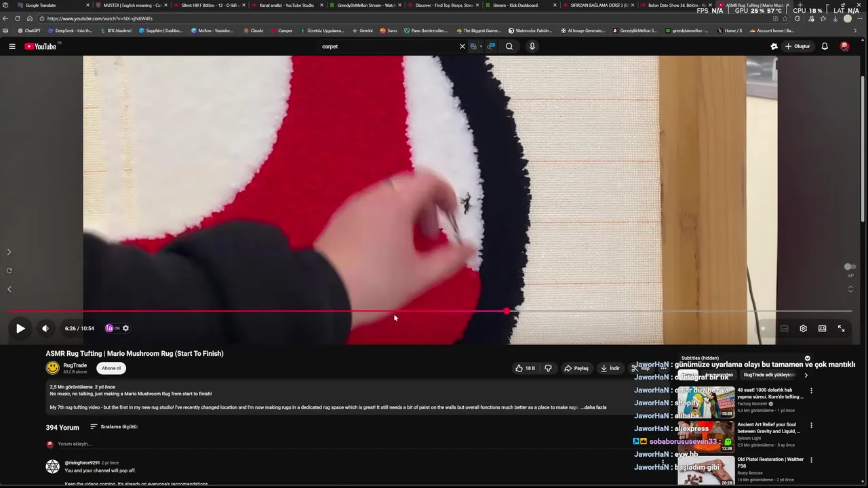Go to the YouTube home logo
This screenshot has width=868, height=488.
pyautogui.click(x=41, y=46)
